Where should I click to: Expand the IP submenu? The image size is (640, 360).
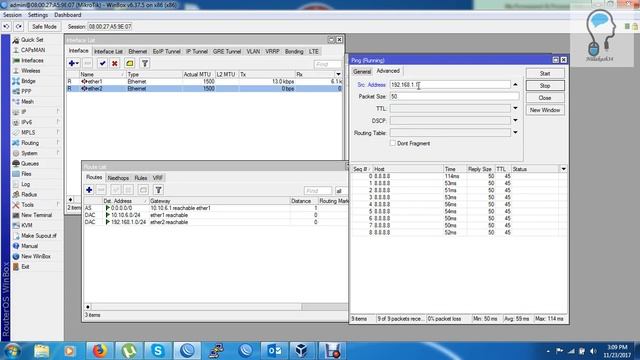[x=24, y=112]
